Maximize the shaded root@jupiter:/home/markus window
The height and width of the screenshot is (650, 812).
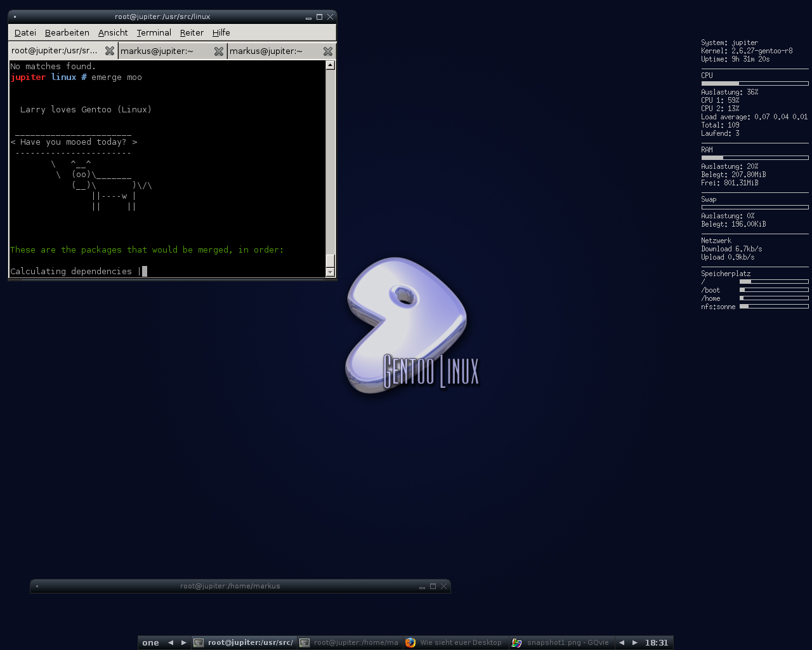pos(433,587)
